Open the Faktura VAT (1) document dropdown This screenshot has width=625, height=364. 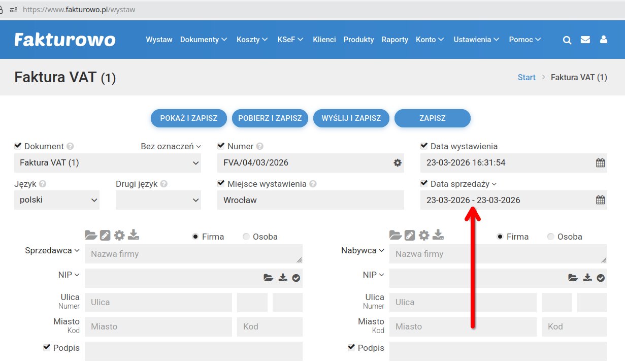tap(107, 163)
